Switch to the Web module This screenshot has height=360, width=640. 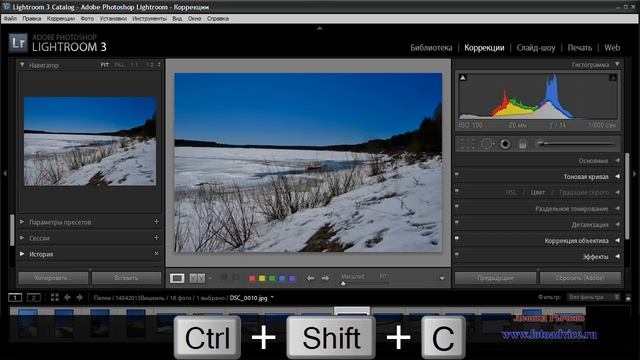click(612, 48)
